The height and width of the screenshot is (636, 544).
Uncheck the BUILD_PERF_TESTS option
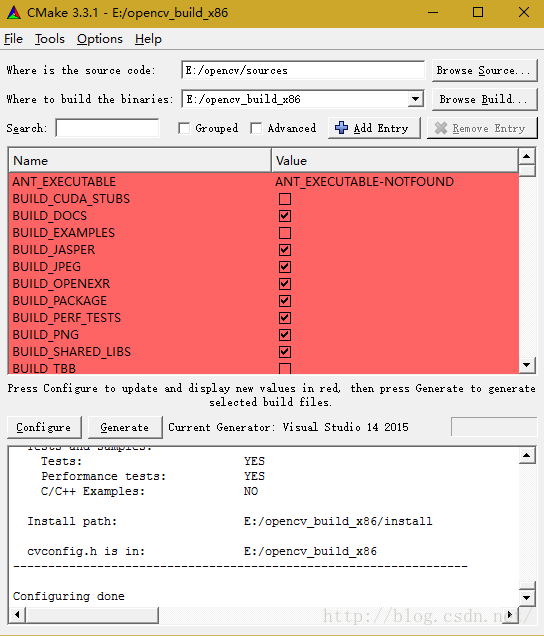pyautogui.click(x=285, y=318)
